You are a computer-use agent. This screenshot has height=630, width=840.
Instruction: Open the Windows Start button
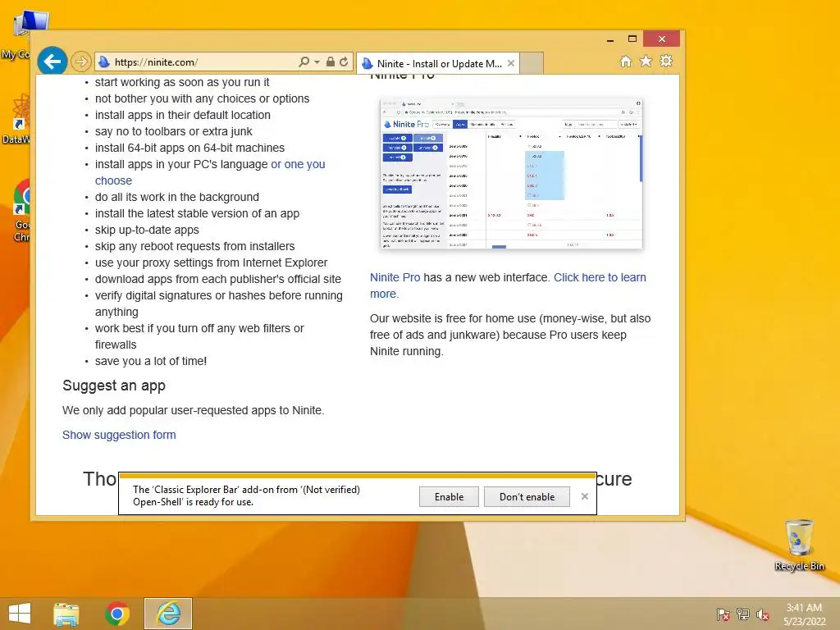(20, 614)
